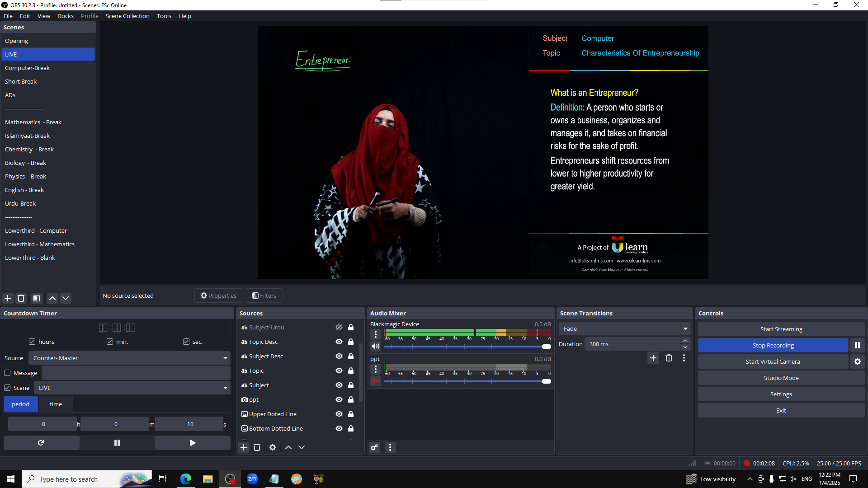Add a new source with plus icon
This screenshot has width=868, height=488.
244,447
